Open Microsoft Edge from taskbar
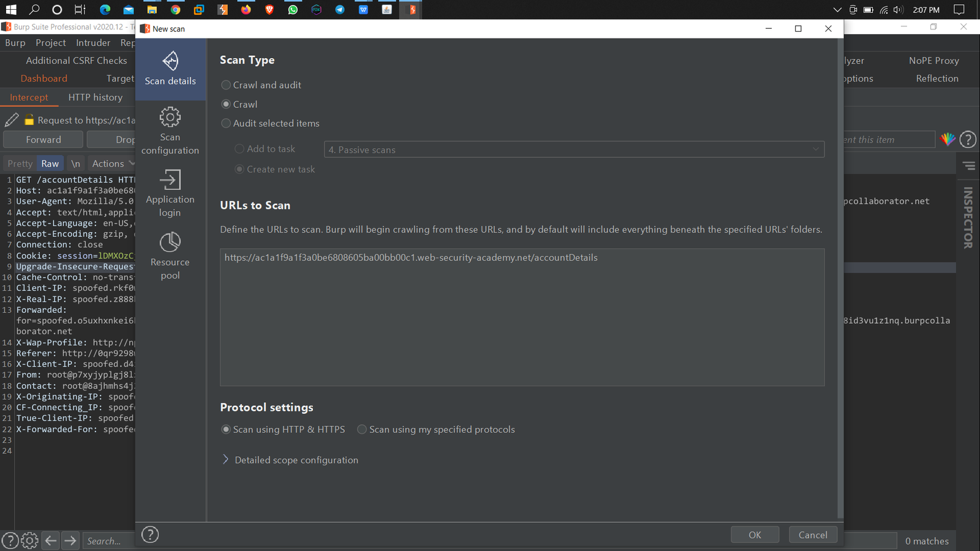This screenshot has width=980, height=551. click(x=105, y=9)
